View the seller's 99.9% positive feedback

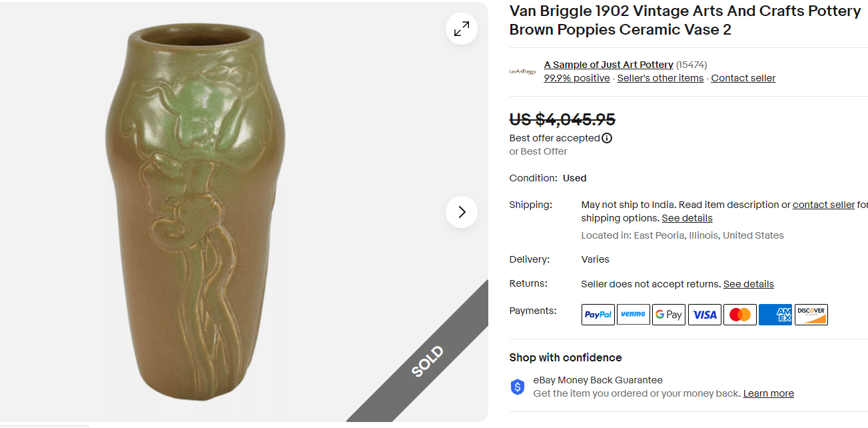pyautogui.click(x=576, y=78)
